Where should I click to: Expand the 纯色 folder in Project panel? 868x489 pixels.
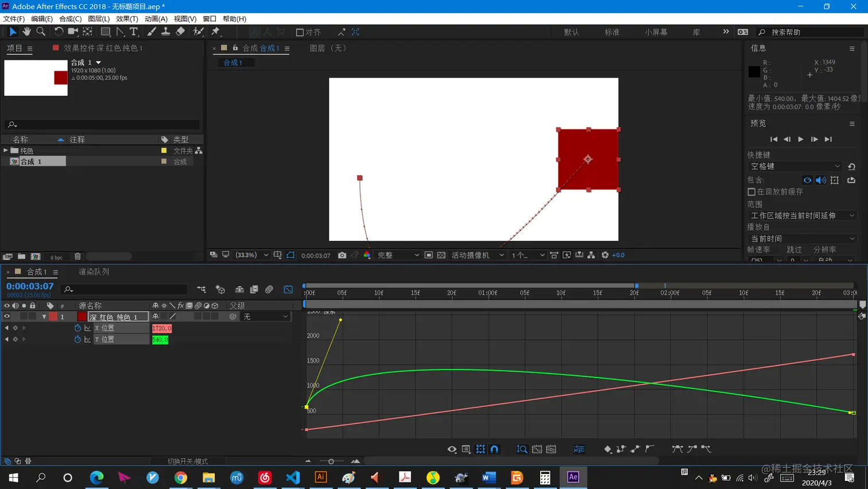[6, 151]
